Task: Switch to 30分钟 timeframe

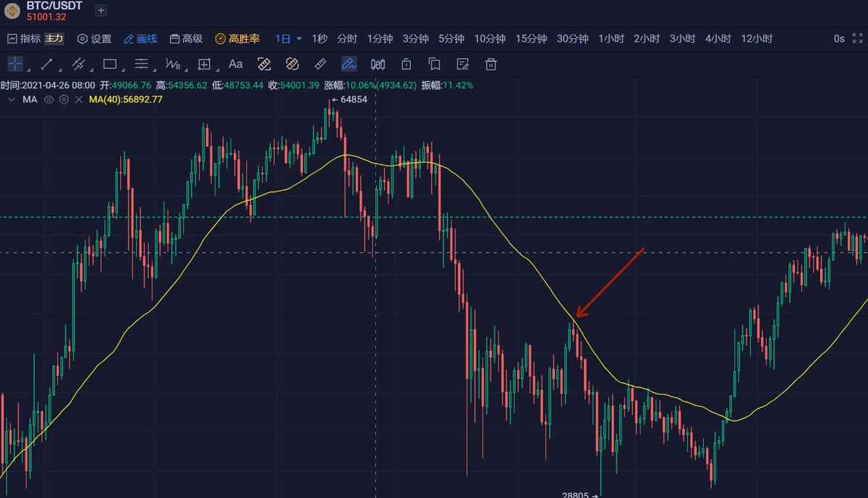Action: click(x=572, y=39)
